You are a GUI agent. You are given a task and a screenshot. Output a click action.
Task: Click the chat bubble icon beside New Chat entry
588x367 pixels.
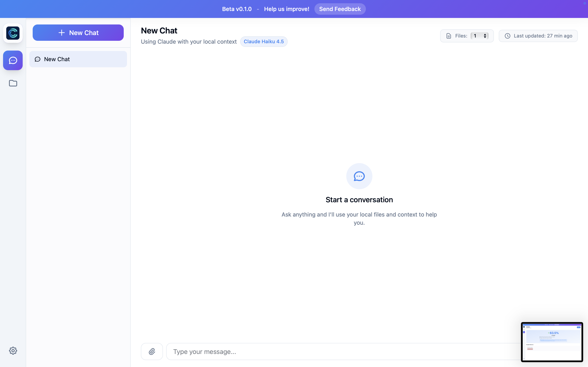[x=37, y=59]
